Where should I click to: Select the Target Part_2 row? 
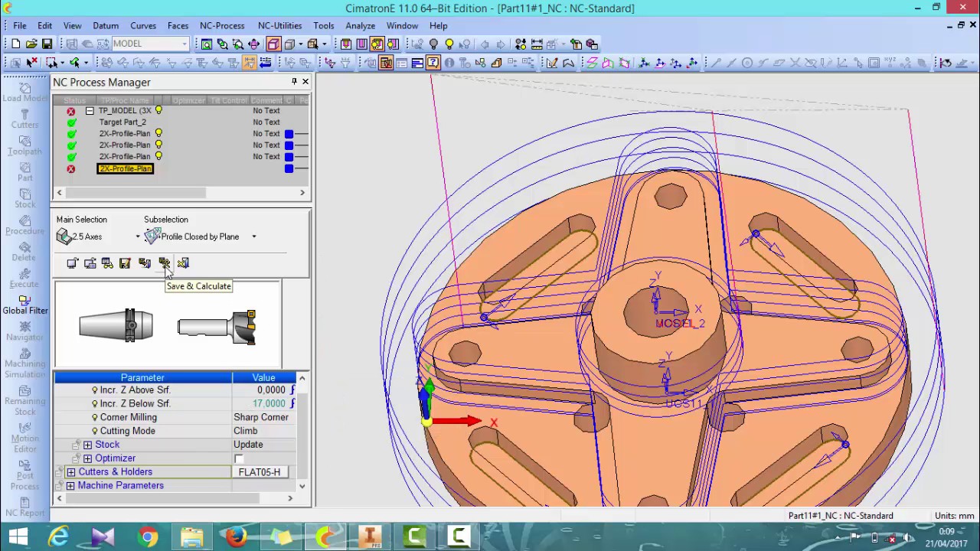click(122, 122)
